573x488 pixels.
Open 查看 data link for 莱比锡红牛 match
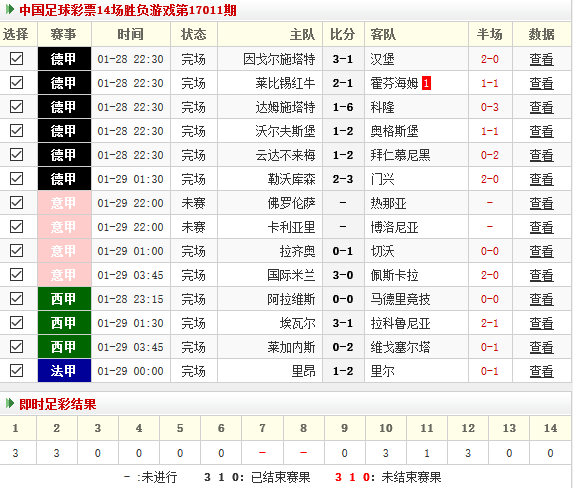tap(542, 83)
